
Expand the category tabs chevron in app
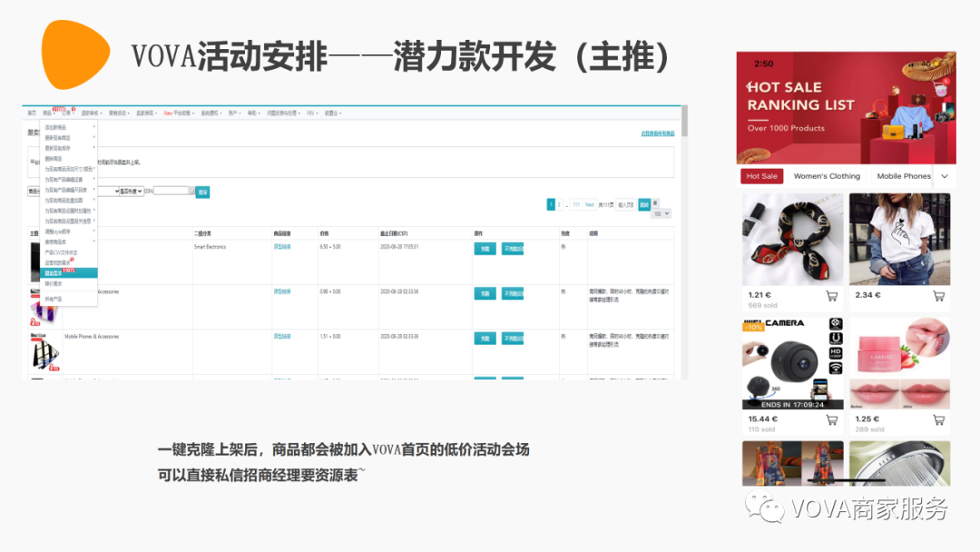[x=945, y=176]
